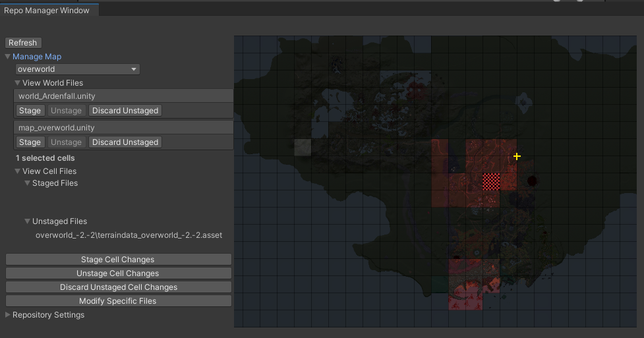Stage the map_overworld.unity file
Screen dimensions: 644x338
click(30, 142)
